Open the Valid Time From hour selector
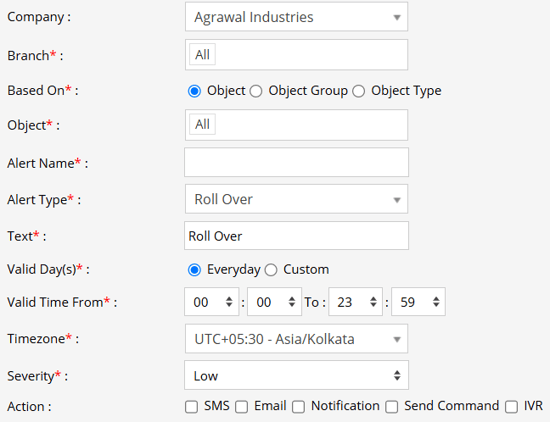Screen dimensions: 550x422 212,302
